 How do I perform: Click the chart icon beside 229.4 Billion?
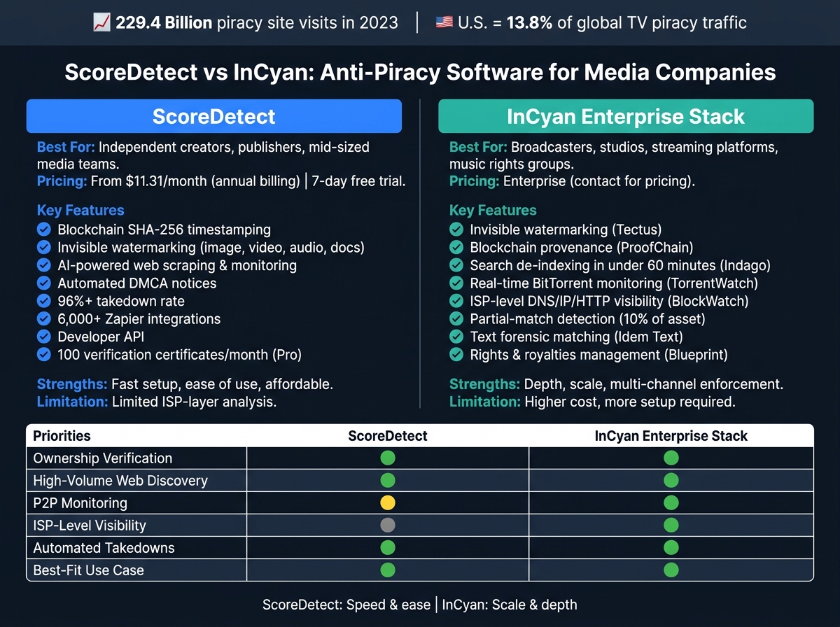coord(101,22)
